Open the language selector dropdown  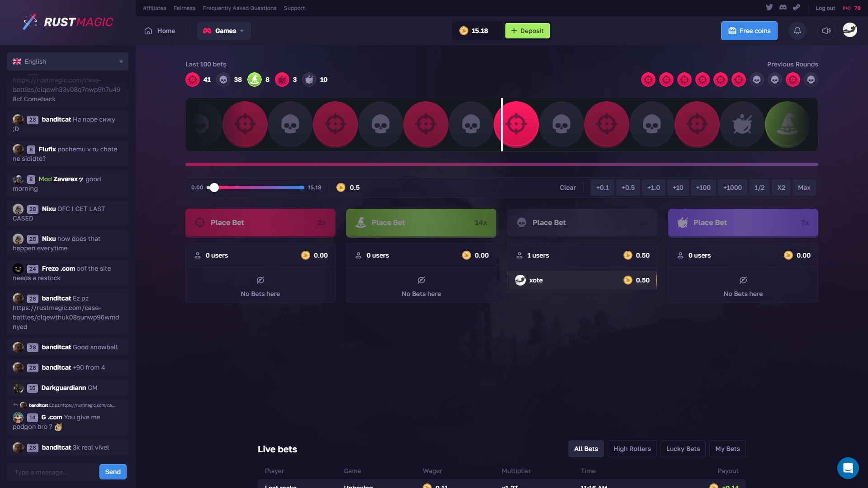coord(67,61)
